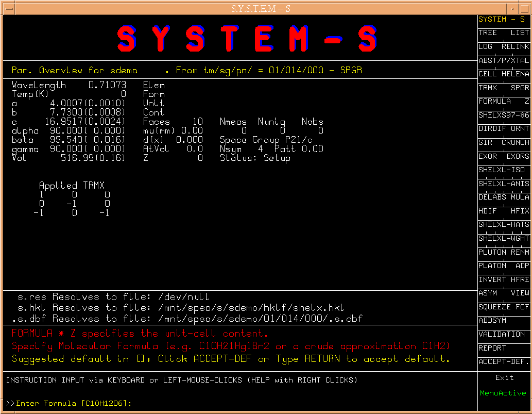The width and height of the screenshot is (532, 414).
Task: Click the TREE menu option
Action: coord(488,33)
